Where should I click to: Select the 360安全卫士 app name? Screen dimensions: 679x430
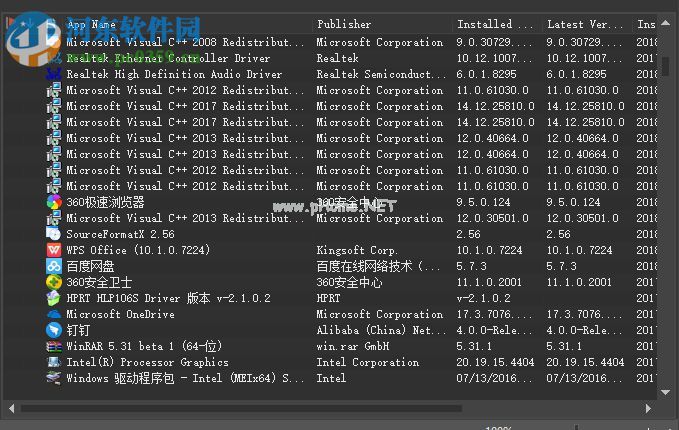99,282
